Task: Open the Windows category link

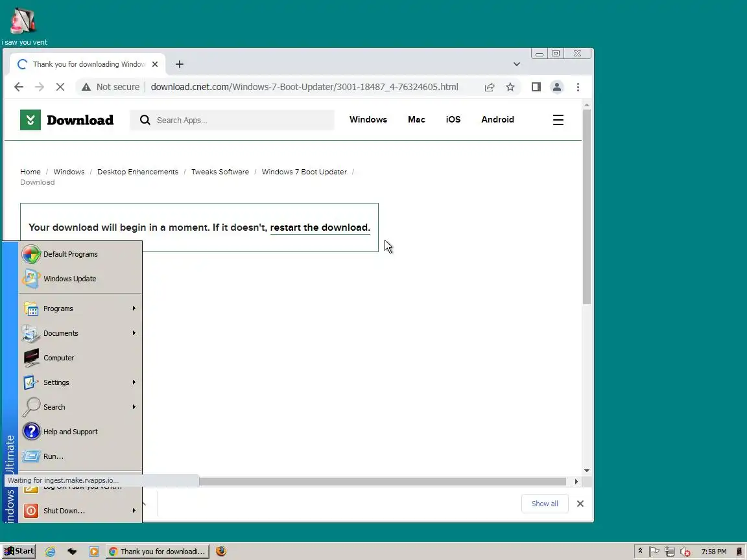Action: pos(368,119)
